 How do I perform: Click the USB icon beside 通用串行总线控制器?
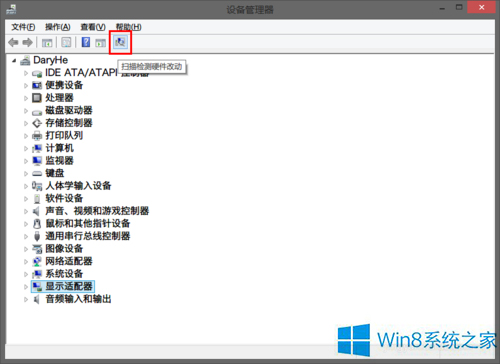[37, 236]
